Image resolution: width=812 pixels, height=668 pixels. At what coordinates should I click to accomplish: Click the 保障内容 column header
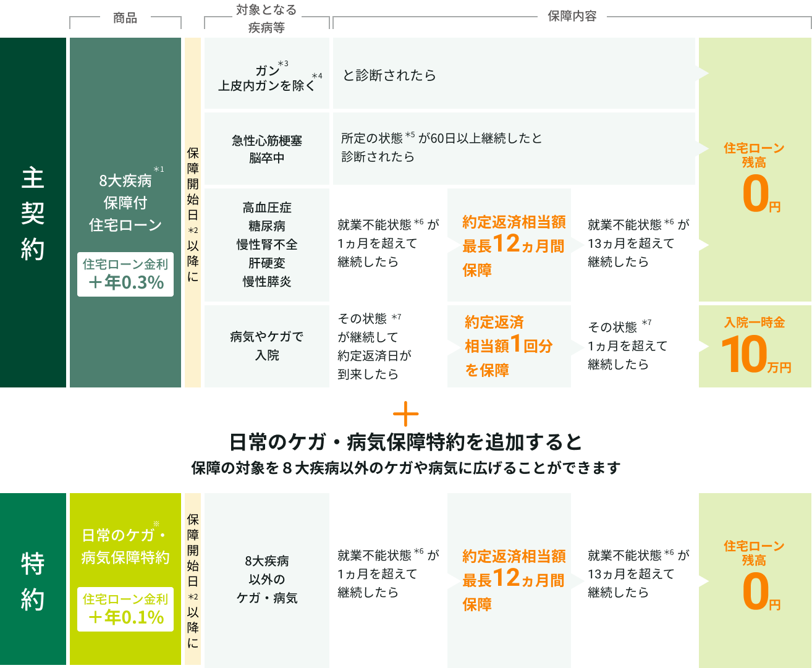coord(572,16)
